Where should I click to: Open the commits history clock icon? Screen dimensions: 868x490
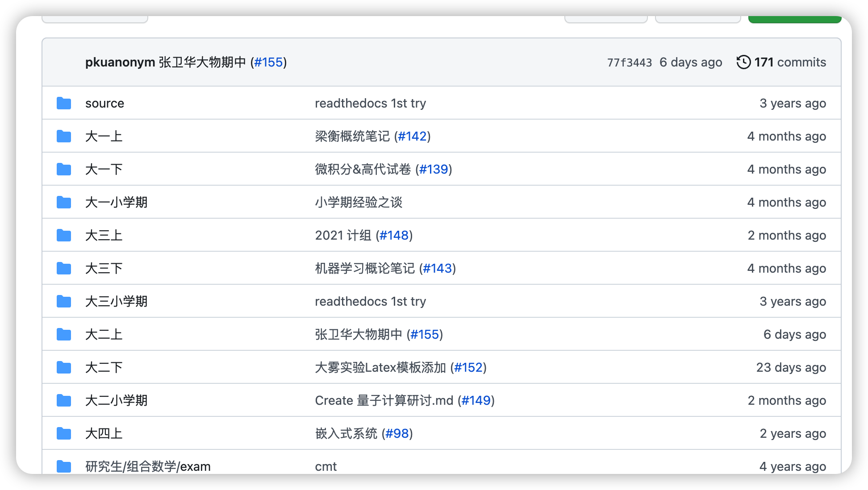[743, 62]
